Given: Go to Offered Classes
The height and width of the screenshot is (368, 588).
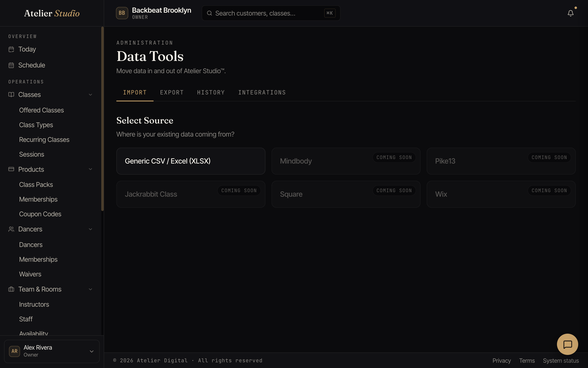Looking at the screenshot, I should pos(41,110).
